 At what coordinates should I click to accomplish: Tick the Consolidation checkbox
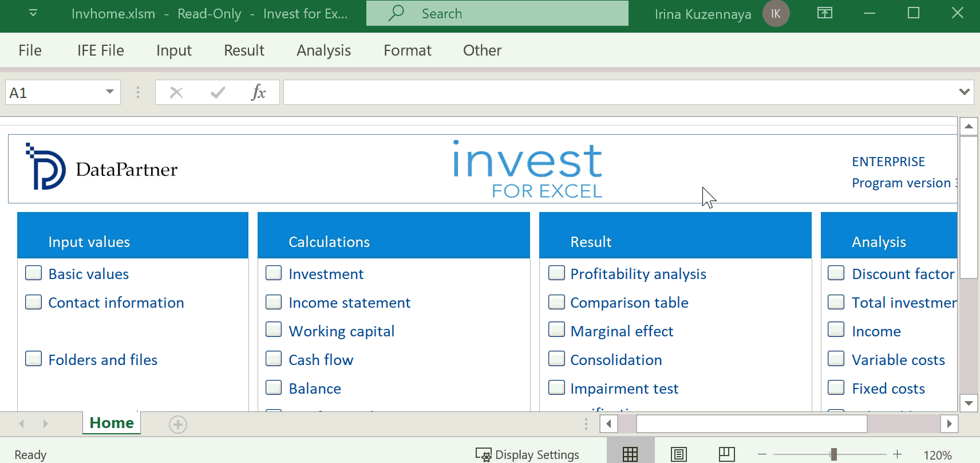(556, 359)
